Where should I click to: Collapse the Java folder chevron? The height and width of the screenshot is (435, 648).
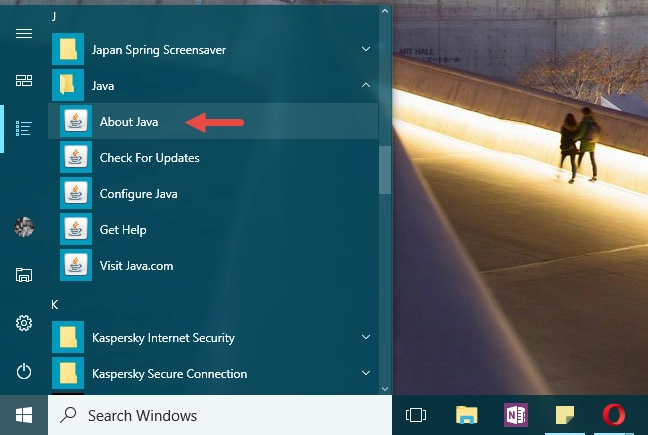coord(366,85)
